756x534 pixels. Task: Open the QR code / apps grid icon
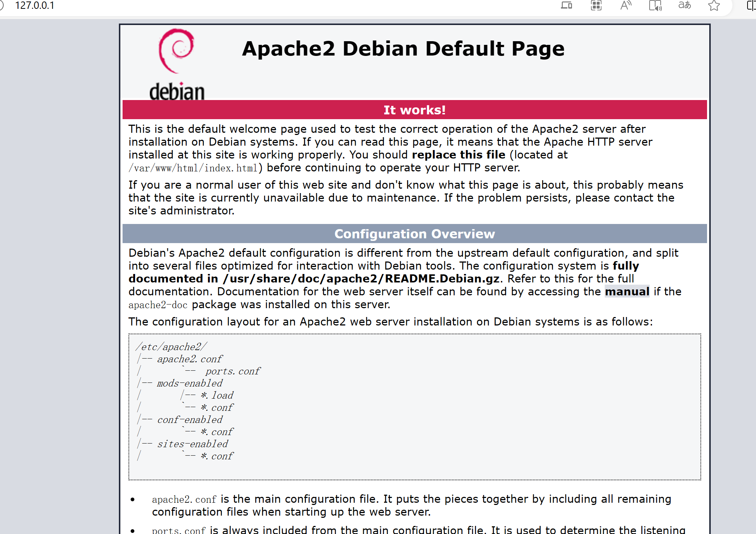(596, 6)
